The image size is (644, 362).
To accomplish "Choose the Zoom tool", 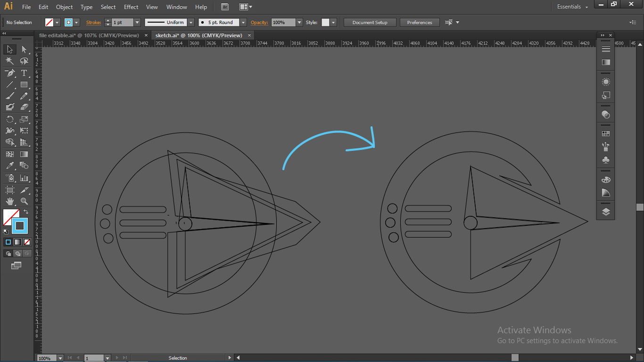I will pyautogui.click(x=24, y=201).
